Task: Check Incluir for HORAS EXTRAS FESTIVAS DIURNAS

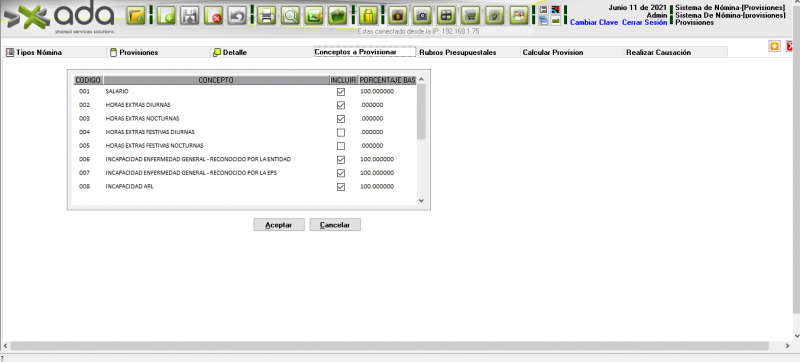Action: [x=341, y=133]
